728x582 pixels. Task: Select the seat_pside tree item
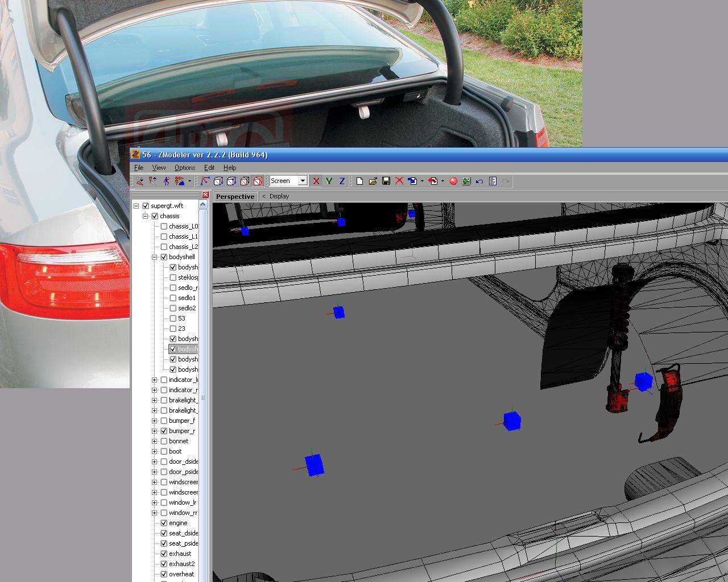point(183,543)
